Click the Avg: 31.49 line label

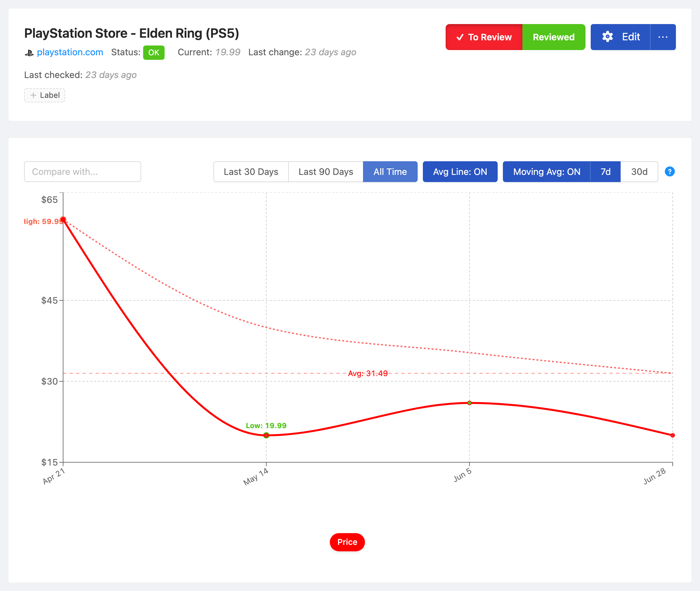click(x=368, y=373)
